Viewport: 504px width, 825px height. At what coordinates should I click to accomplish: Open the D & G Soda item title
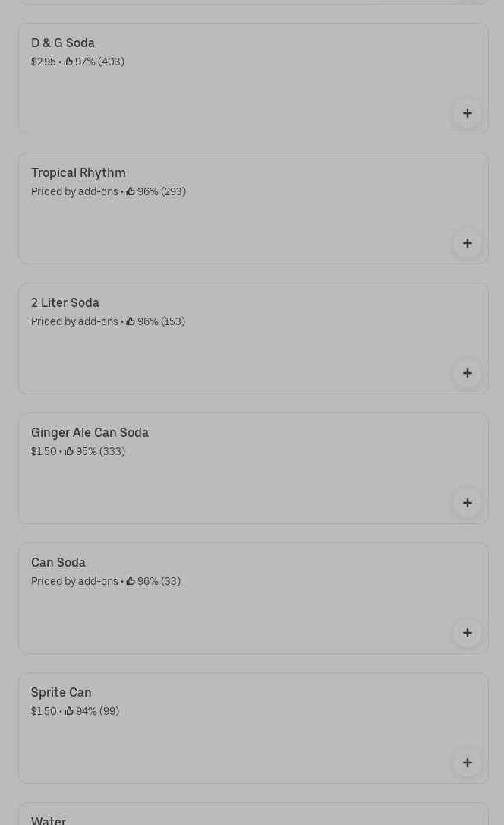[63, 43]
